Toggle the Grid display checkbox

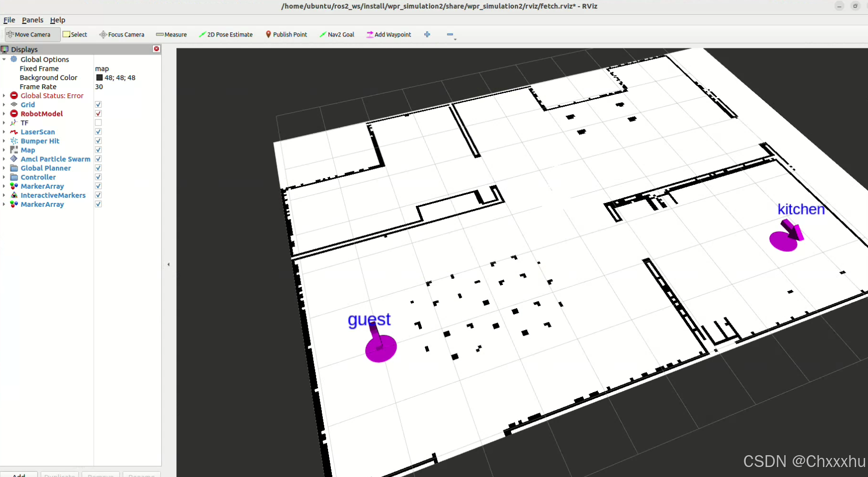point(98,104)
